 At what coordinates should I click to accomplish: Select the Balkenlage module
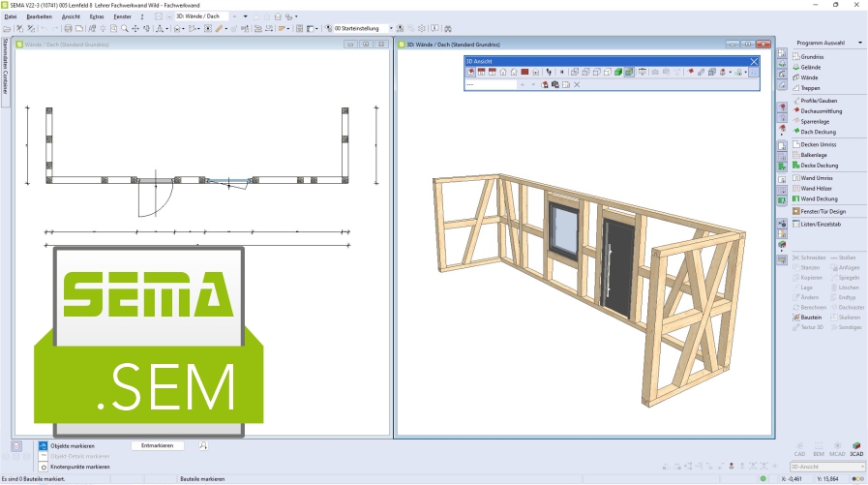coord(814,155)
